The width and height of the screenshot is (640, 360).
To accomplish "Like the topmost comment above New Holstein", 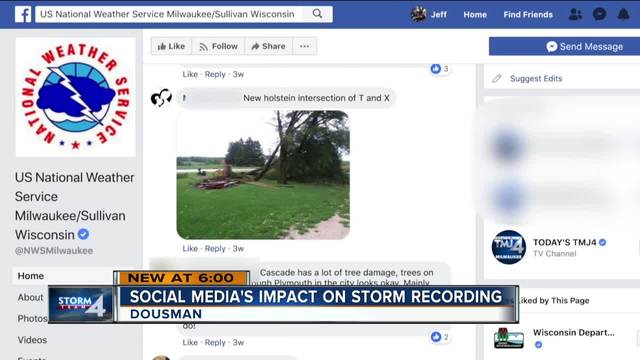I will point(190,74).
